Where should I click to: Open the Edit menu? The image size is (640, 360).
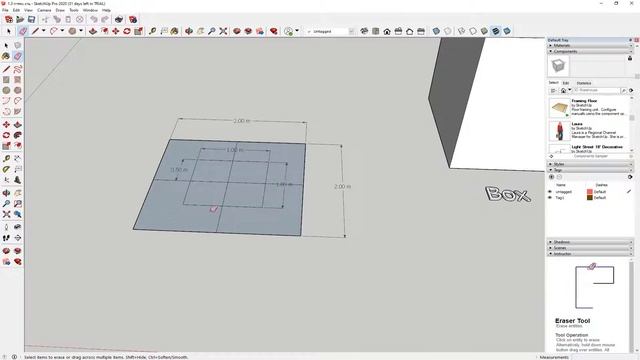coord(16,10)
